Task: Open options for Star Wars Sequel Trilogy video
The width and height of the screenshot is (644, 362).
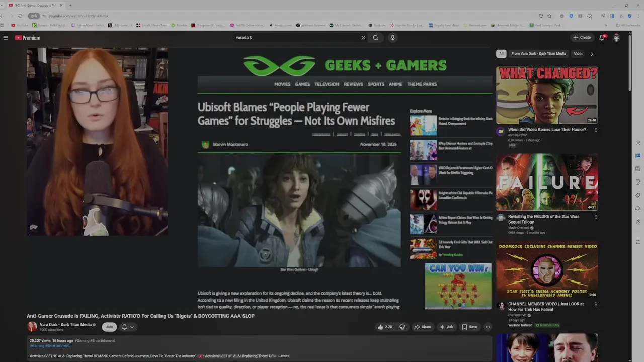Action: coord(596,217)
